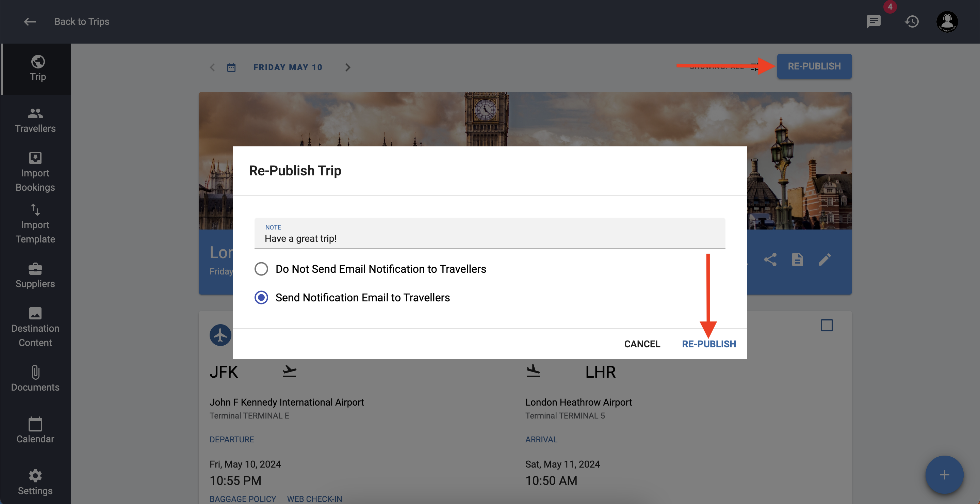The image size is (980, 504).
Task: Select Send Notification Email to Travellers
Action: 352,297
